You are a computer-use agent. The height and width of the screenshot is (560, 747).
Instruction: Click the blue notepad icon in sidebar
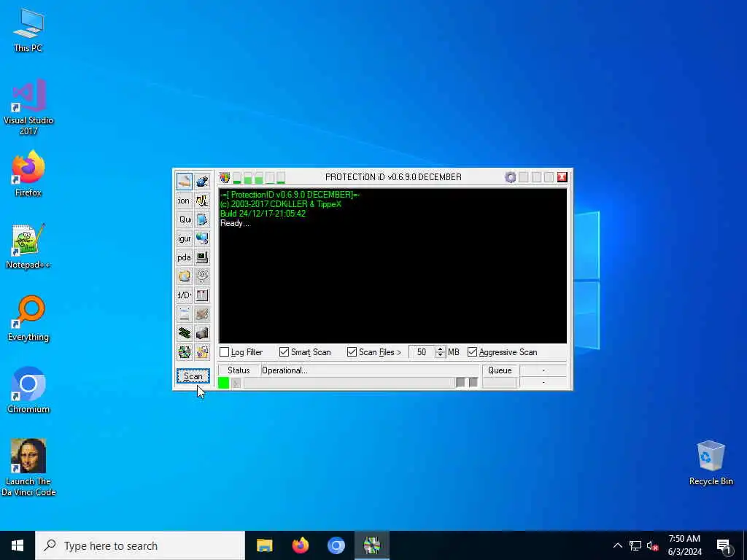click(x=202, y=219)
